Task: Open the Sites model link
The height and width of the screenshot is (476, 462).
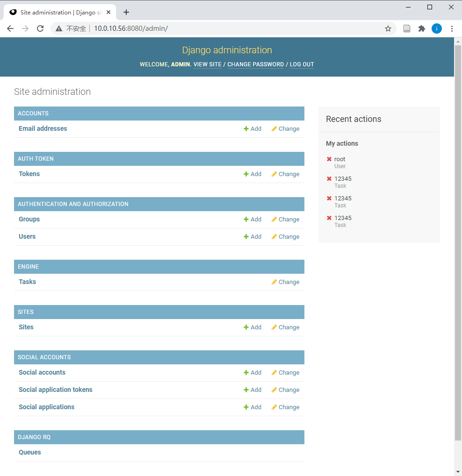Action: tap(26, 327)
